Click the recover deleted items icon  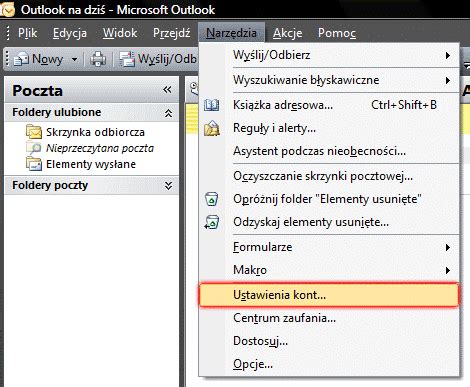click(212, 222)
